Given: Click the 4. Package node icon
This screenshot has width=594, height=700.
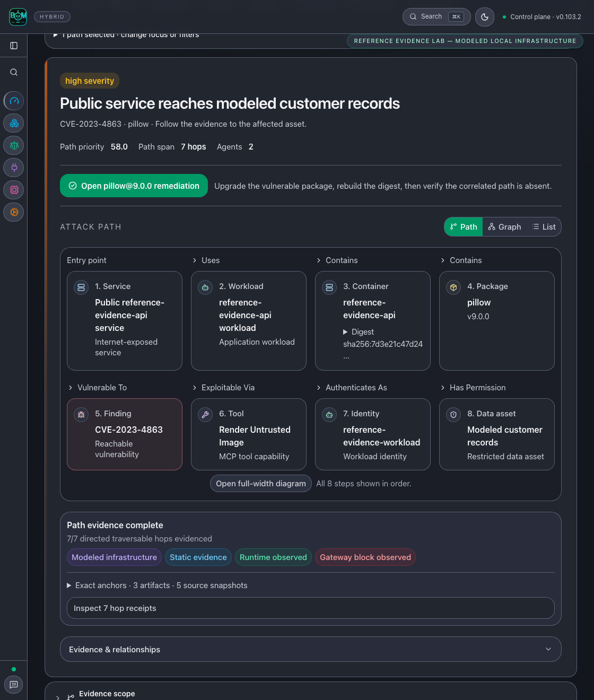Looking at the screenshot, I should [453, 287].
